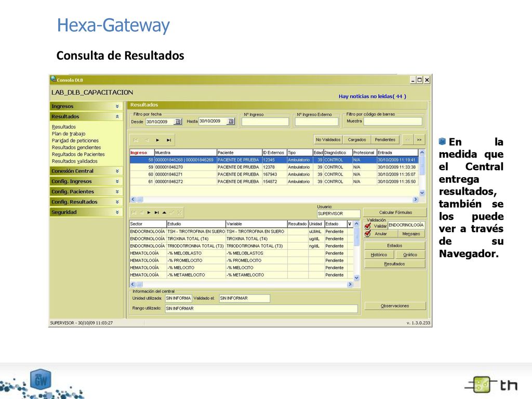Open the Desde date calendar picker
532x399 pixels.
pyautogui.click(x=178, y=122)
